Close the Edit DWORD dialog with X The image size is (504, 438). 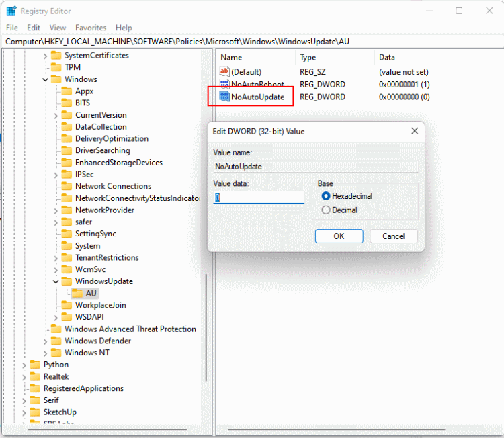pos(415,131)
